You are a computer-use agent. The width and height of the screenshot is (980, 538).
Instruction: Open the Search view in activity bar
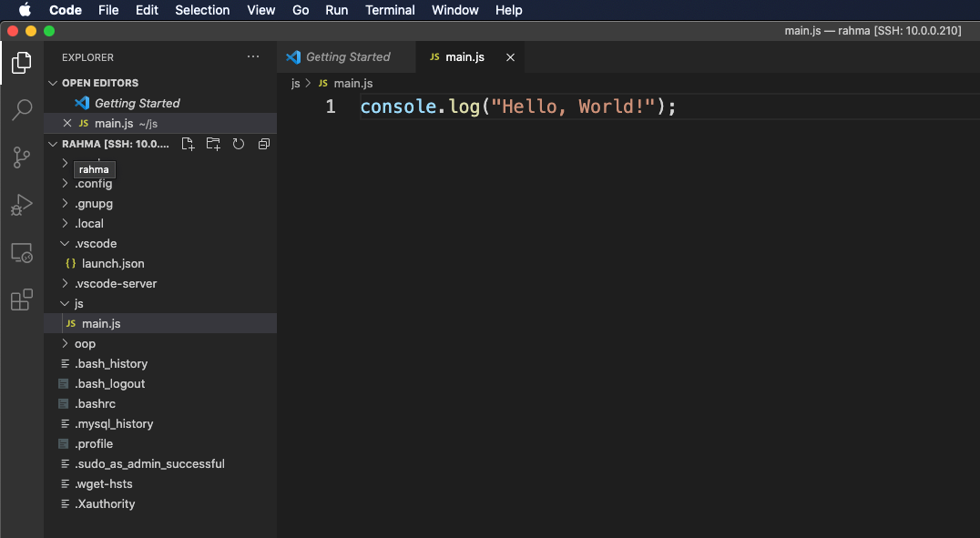coord(22,110)
